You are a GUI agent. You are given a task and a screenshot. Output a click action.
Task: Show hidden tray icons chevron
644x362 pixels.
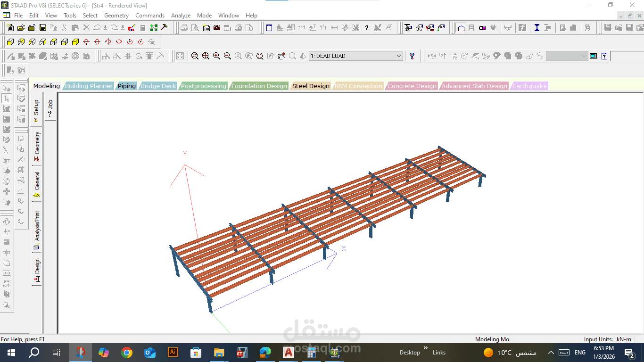pos(551,353)
